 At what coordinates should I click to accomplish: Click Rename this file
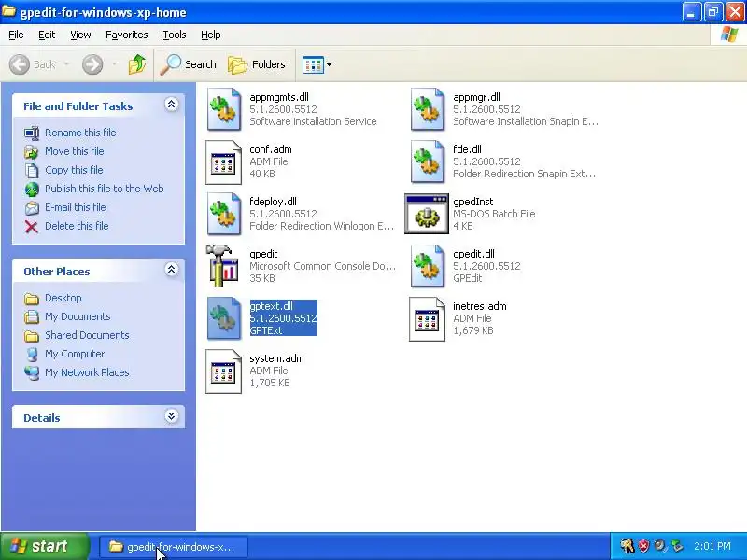tap(80, 133)
